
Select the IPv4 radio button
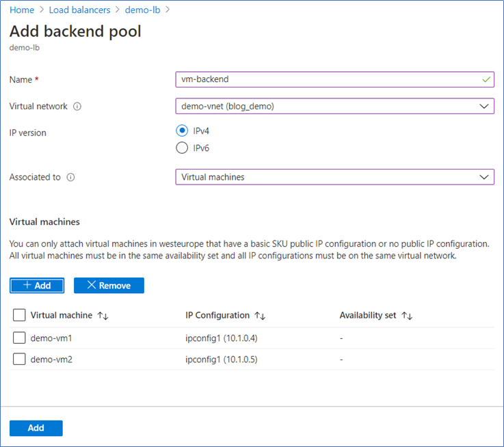coord(182,131)
